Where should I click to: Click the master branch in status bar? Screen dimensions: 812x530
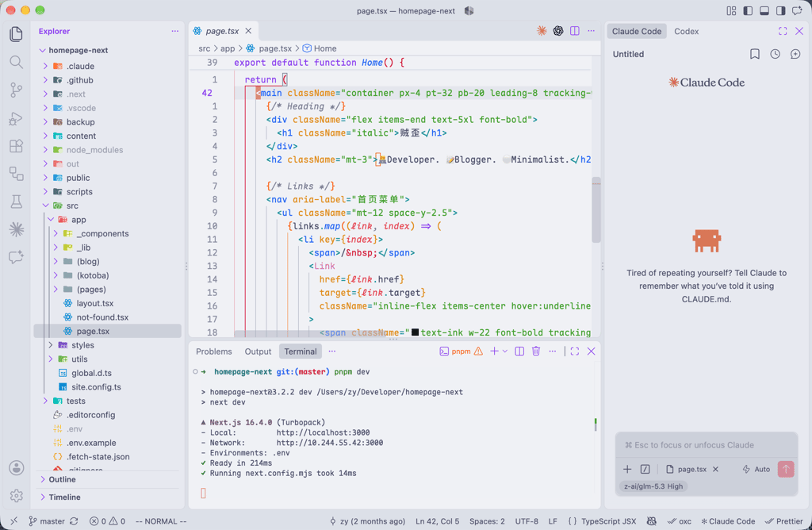coord(47,521)
